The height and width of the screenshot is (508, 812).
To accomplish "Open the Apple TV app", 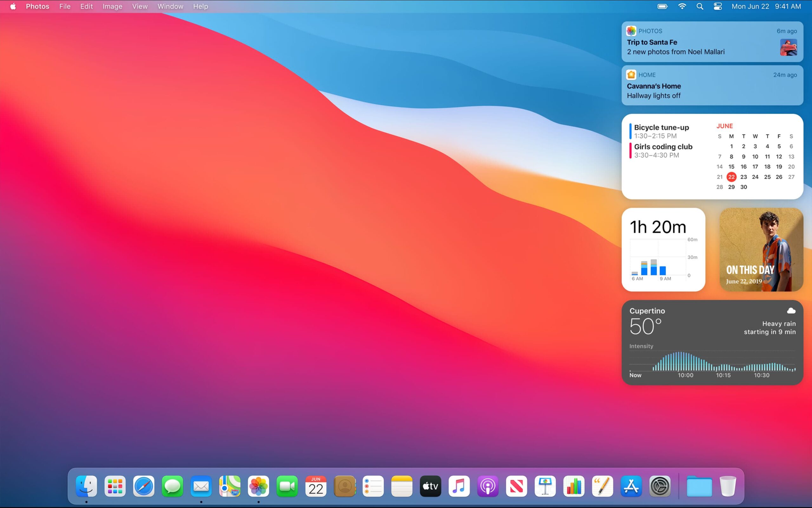I will (430, 486).
